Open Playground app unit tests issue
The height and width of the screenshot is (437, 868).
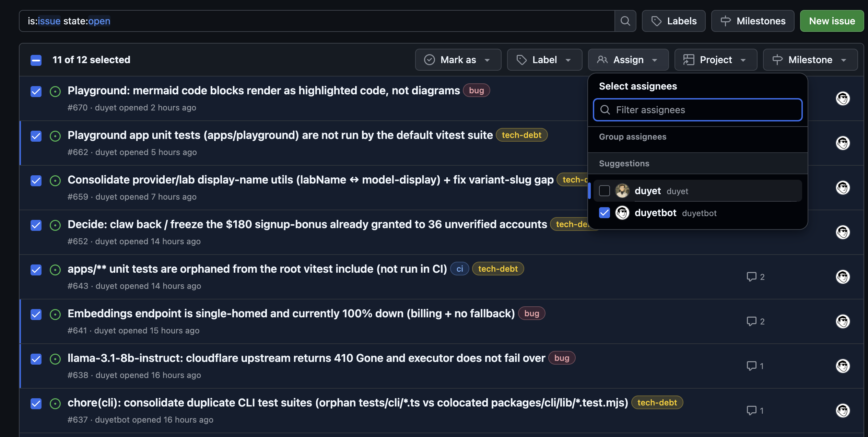point(280,135)
